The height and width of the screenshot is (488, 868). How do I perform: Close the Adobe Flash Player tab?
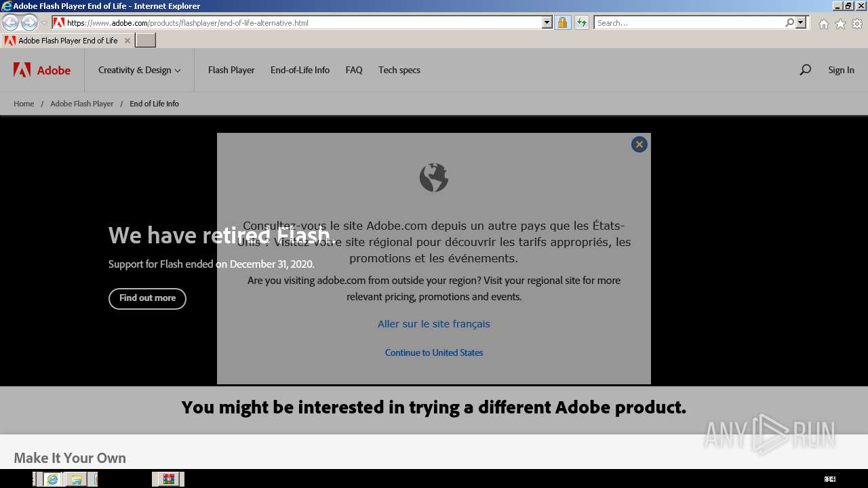tap(127, 41)
